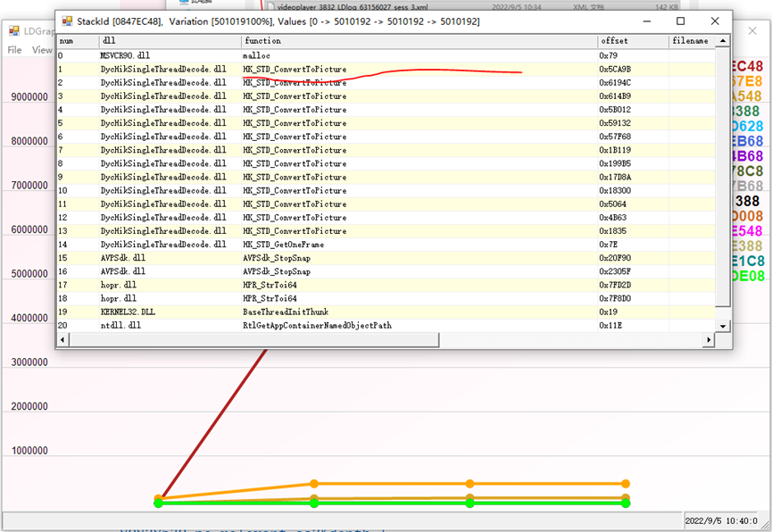
Task: Sort by the function column header
Action: point(419,41)
